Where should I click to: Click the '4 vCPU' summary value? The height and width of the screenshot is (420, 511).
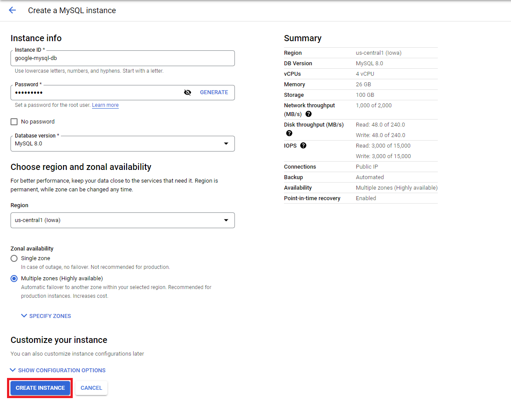(x=365, y=74)
